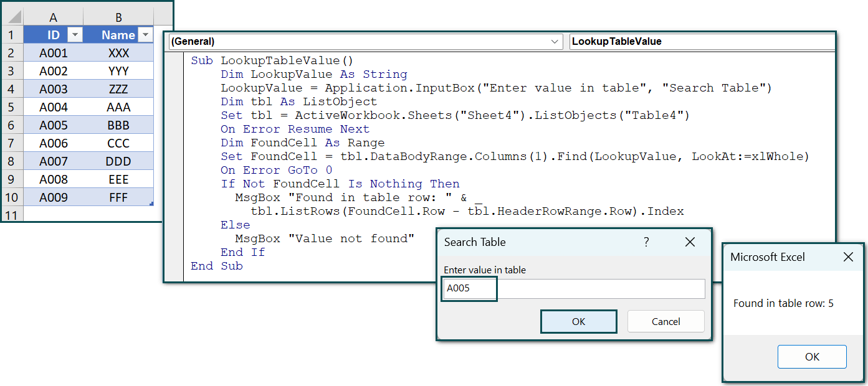Expand the (General) object dropdown in the code editor

[555, 42]
